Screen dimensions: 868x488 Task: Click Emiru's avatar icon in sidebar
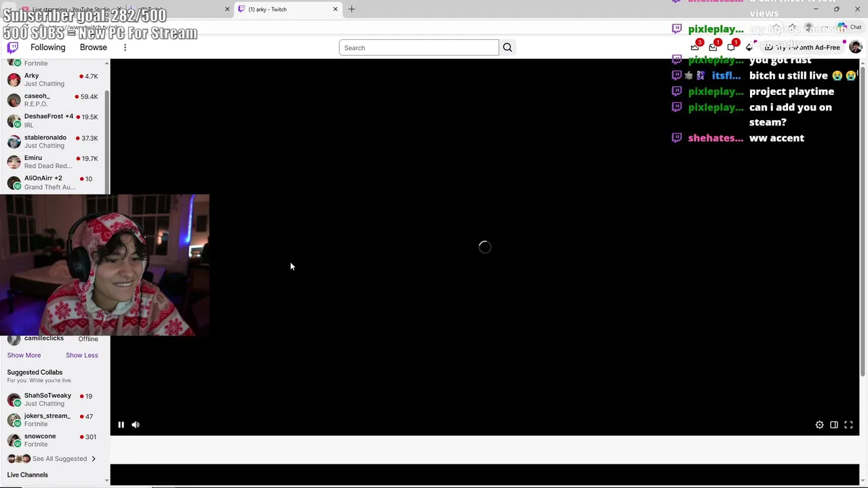tap(14, 161)
